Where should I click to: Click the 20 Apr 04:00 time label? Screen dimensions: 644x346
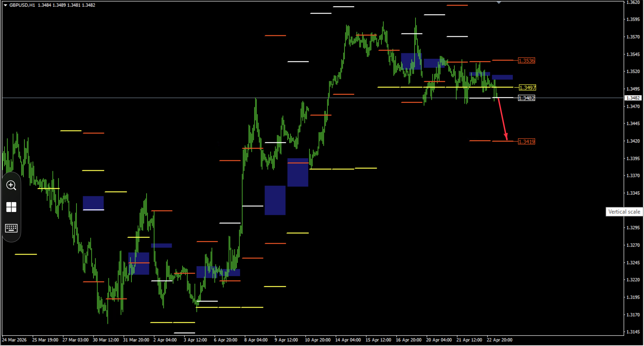[439, 340]
